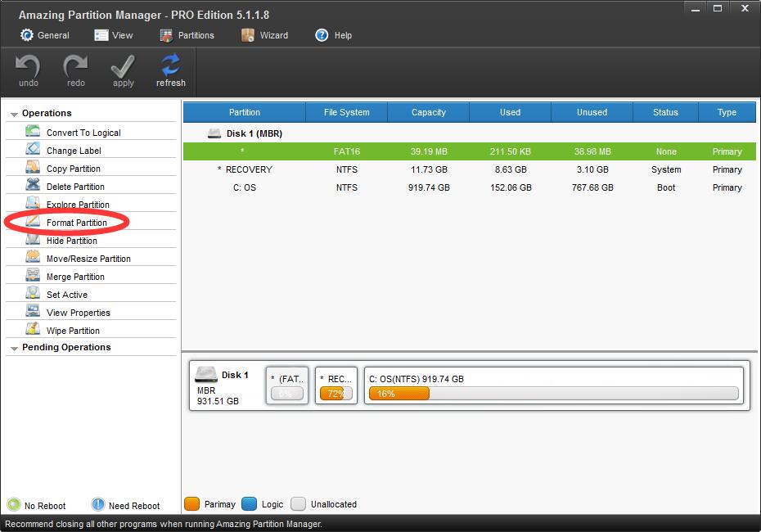Click the Explore Partition icon
Screen dimensions: 761x532
(33, 202)
